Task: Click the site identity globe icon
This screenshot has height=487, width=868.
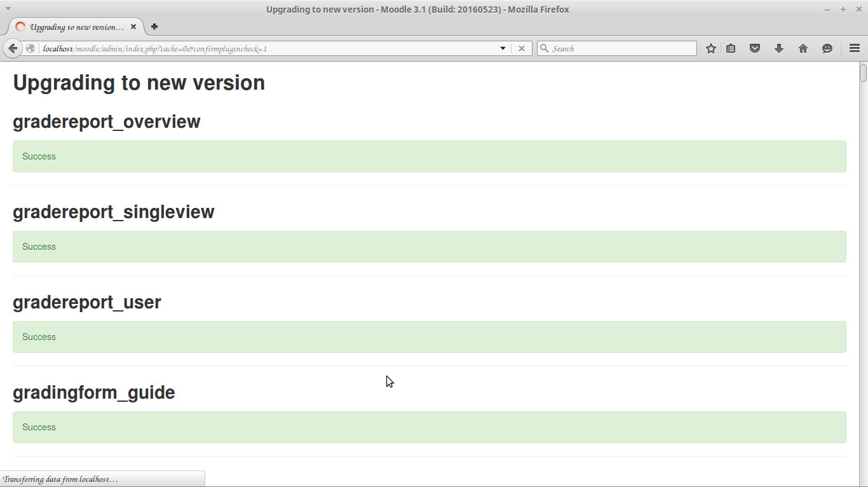Action: pos(30,48)
